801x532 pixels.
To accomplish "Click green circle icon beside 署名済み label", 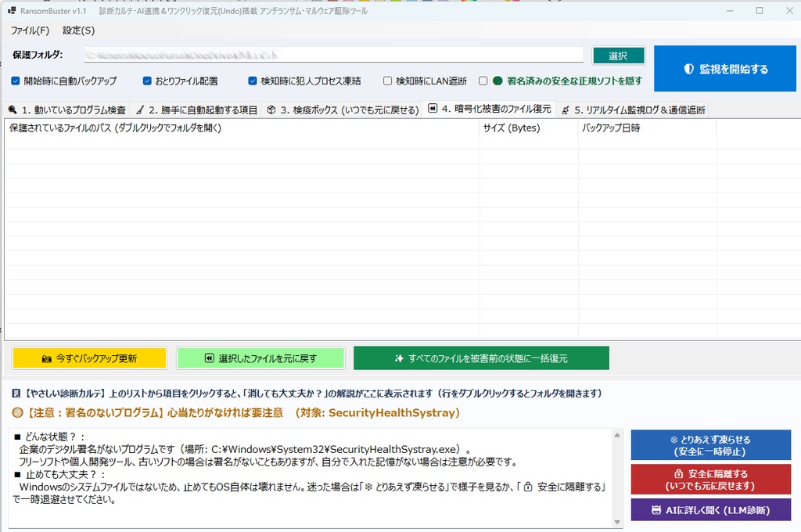I will [497, 81].
